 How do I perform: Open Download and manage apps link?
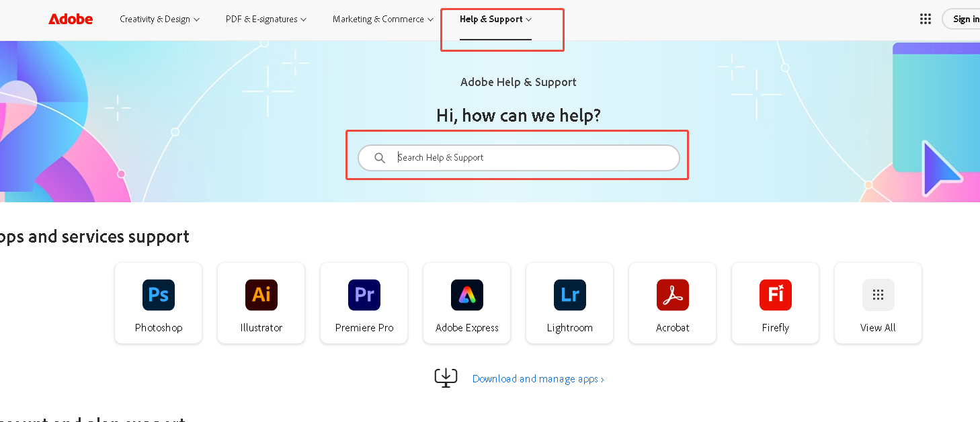(x=538, y=379)
